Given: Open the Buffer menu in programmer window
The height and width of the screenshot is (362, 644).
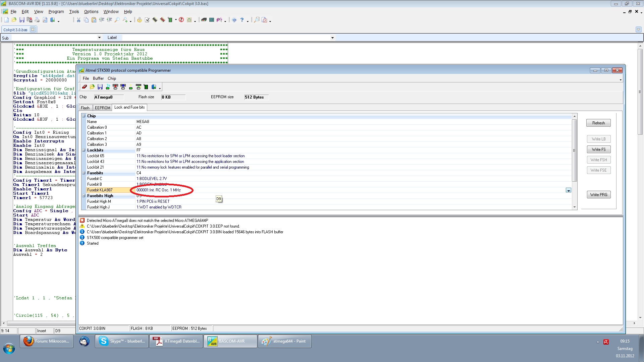Looking at the screenshot, I should pyautogui.click(x=98, y=78).
